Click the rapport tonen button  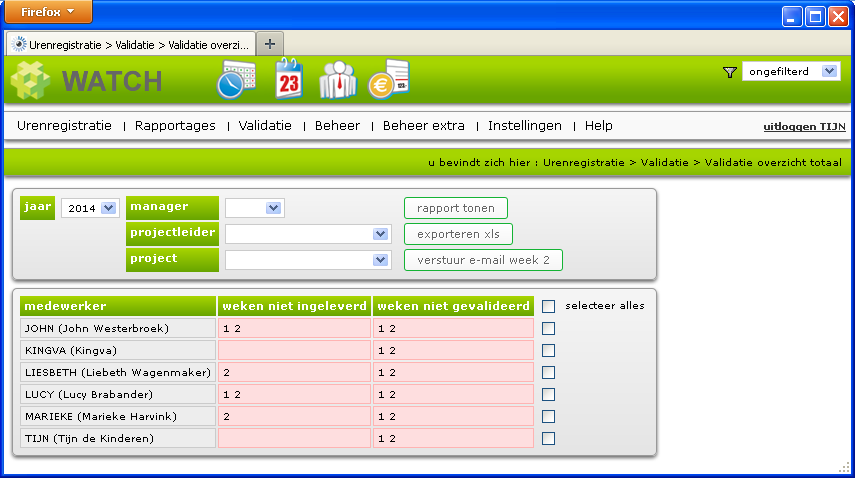click(x=456, y=208)
